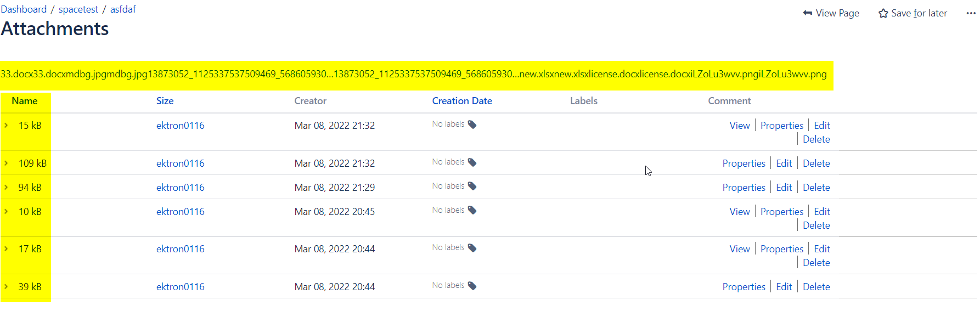This screenshot has width=980, height=311.
Task: Select the date Mar 08, 2022 20:45
Action: (x=335, y=212)
